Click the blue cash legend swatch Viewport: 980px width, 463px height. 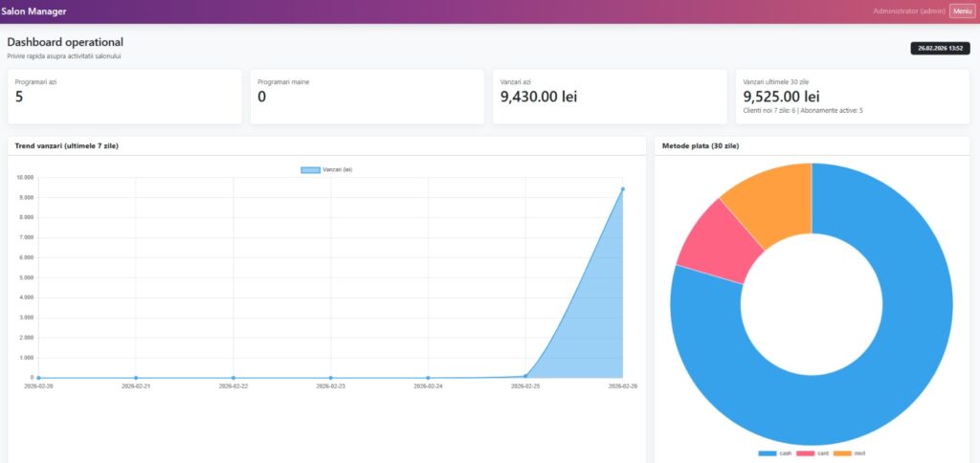click(x=768, y=452)
